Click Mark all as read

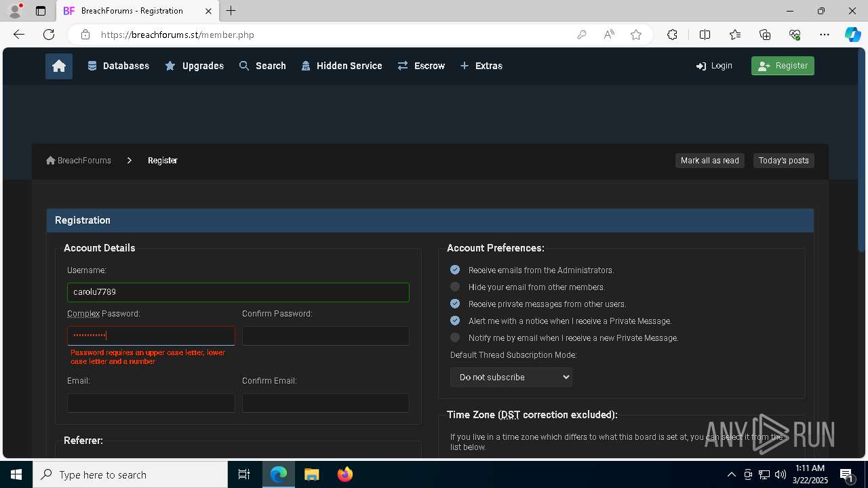pos(710,161)
